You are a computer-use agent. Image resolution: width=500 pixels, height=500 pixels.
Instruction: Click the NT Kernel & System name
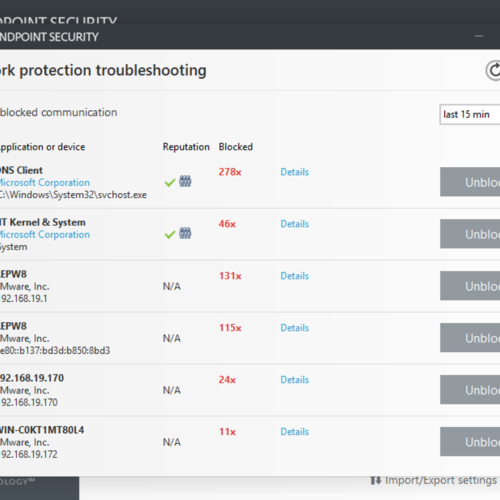pyautogui.click(x=43, y=222)
